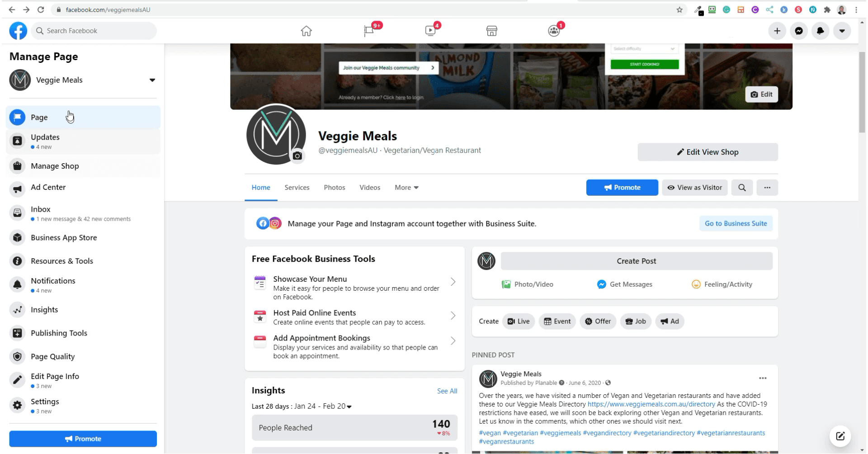Viewport: 868px width, 454px height.
Task: Open the search icon beside View as Visitor
Action: tap(742, 188)
